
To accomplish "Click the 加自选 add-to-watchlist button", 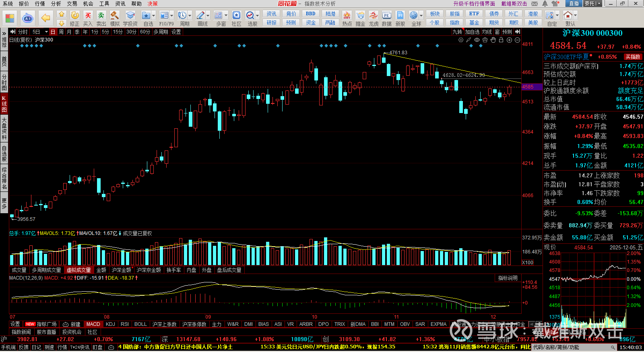I will coord(472,32).
